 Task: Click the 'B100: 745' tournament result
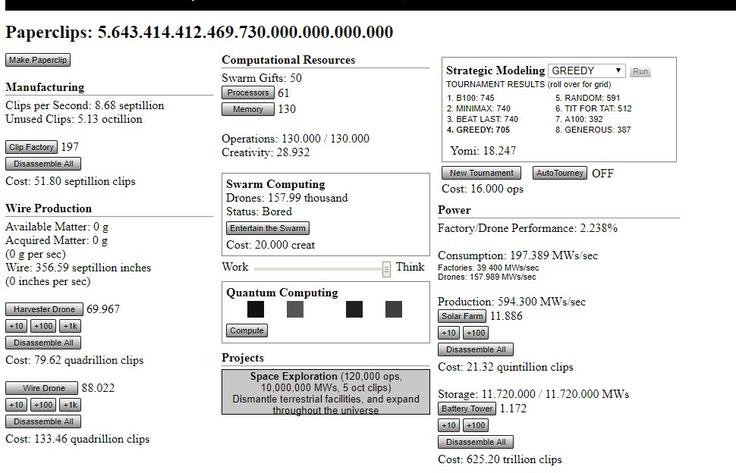pyautogui.click(x=470, y=98)
